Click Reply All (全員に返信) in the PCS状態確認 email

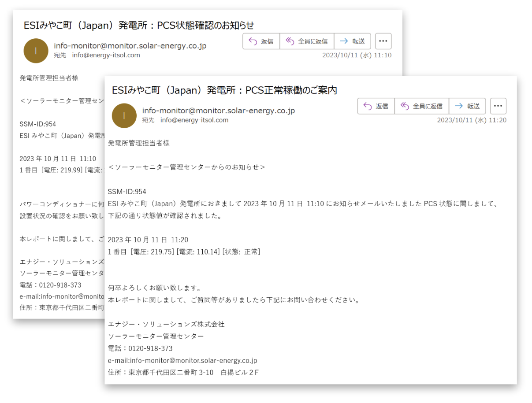pyautogui.click(x=307, y=41)
